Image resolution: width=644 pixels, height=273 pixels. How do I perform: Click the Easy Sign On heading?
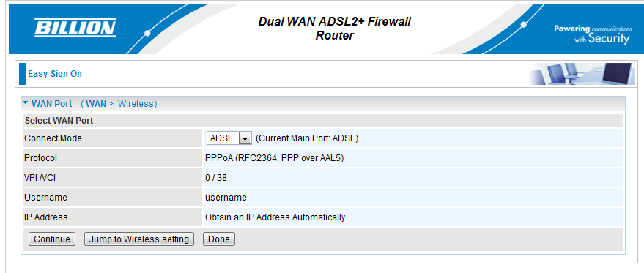tap(55, 74)
